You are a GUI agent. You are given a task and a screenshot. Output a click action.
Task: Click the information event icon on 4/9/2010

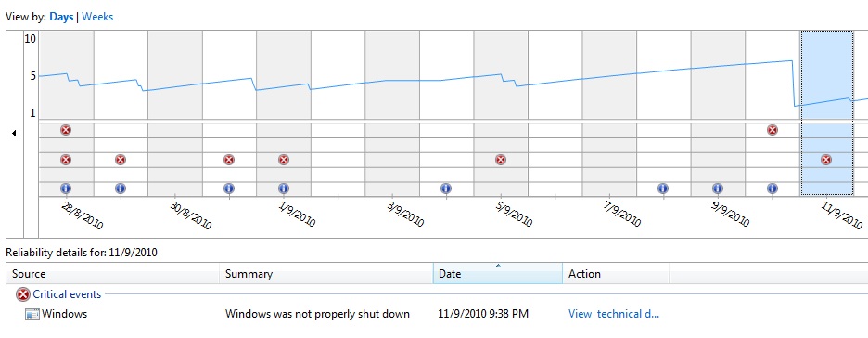(446, 188)
